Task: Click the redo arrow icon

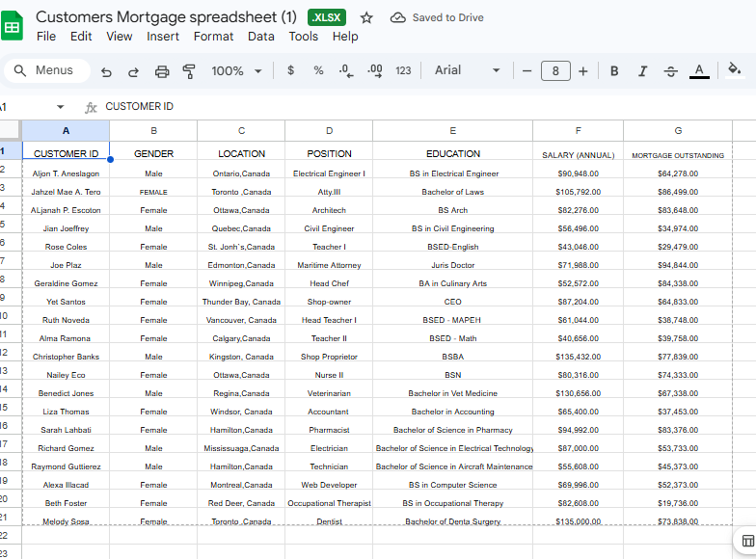Action: tap(133, 71)
